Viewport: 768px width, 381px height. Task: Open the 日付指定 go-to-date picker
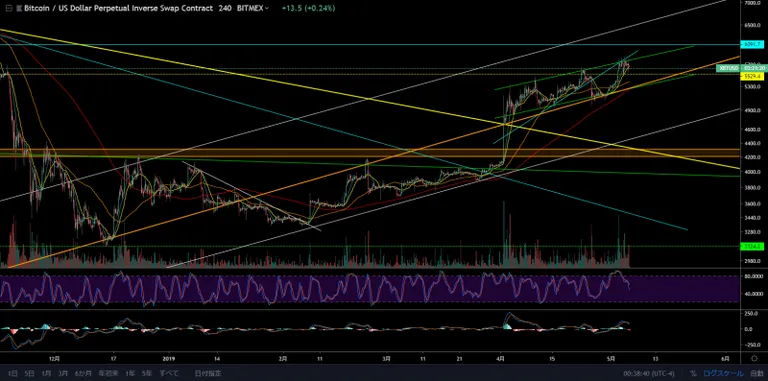pos(205,374)
